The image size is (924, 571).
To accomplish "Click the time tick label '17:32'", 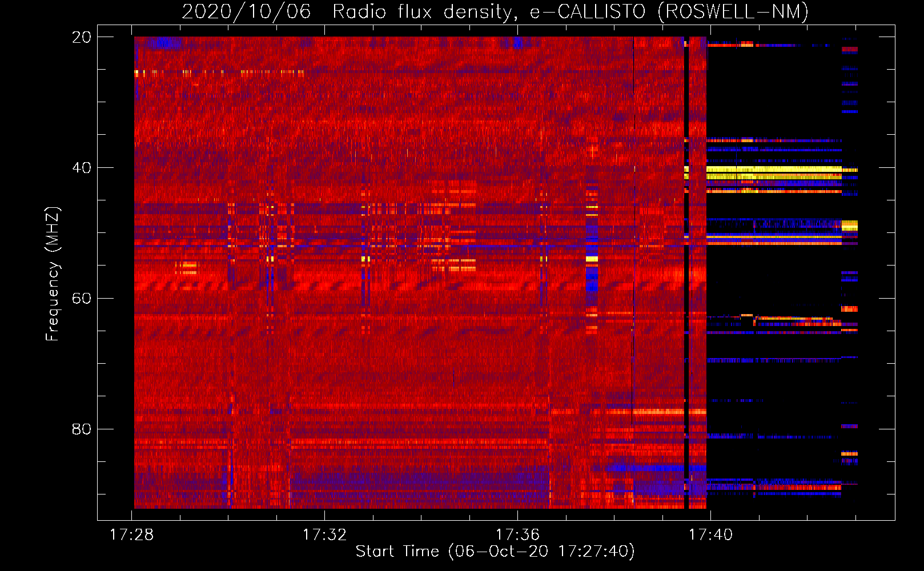I will (x=324, y=535).
